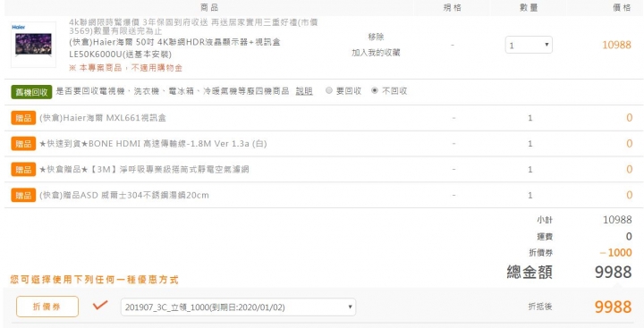Click the 數量 column header
This screenshot has height=328, width=644.
click(529, 7)
